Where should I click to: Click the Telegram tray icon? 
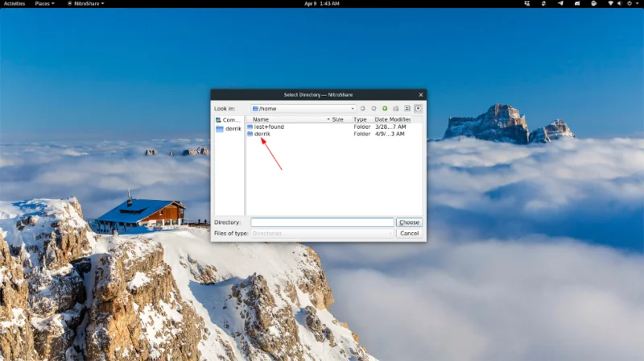(x=560, y=3)
